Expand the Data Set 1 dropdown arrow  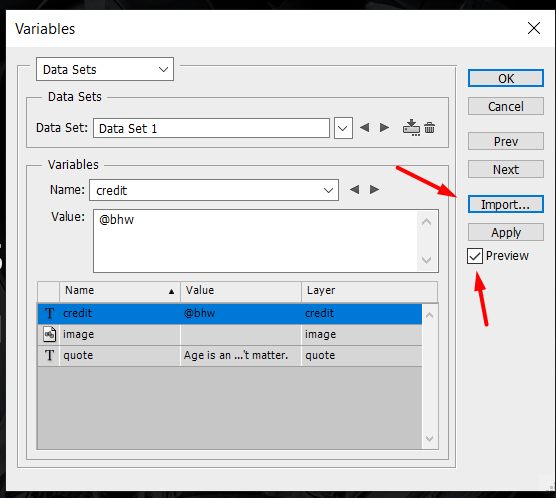pos(343,128)
